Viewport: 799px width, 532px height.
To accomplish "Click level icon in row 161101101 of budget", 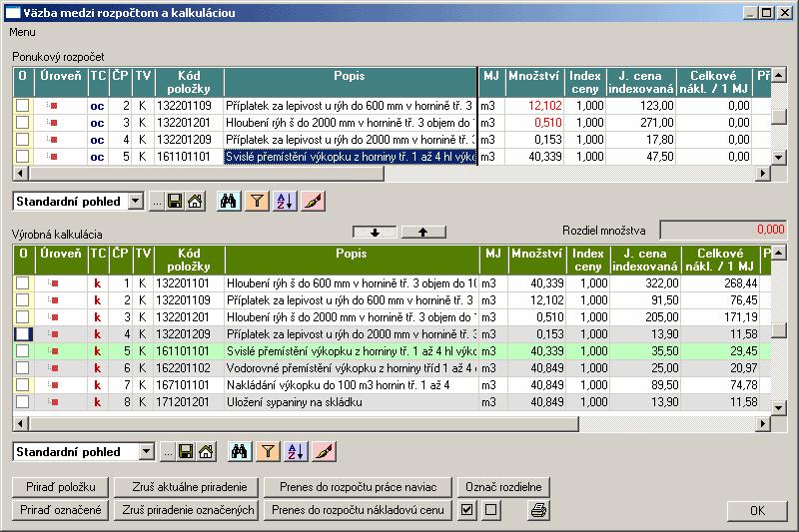I will point(53,157).
